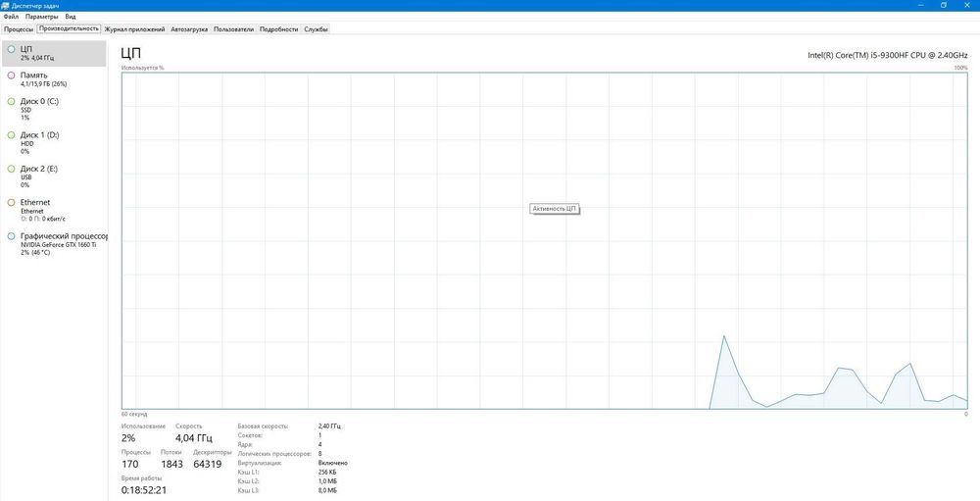This screenshot has width=980, height=501.
Task: Click the Использование 2% value
Action: [128, 438]
